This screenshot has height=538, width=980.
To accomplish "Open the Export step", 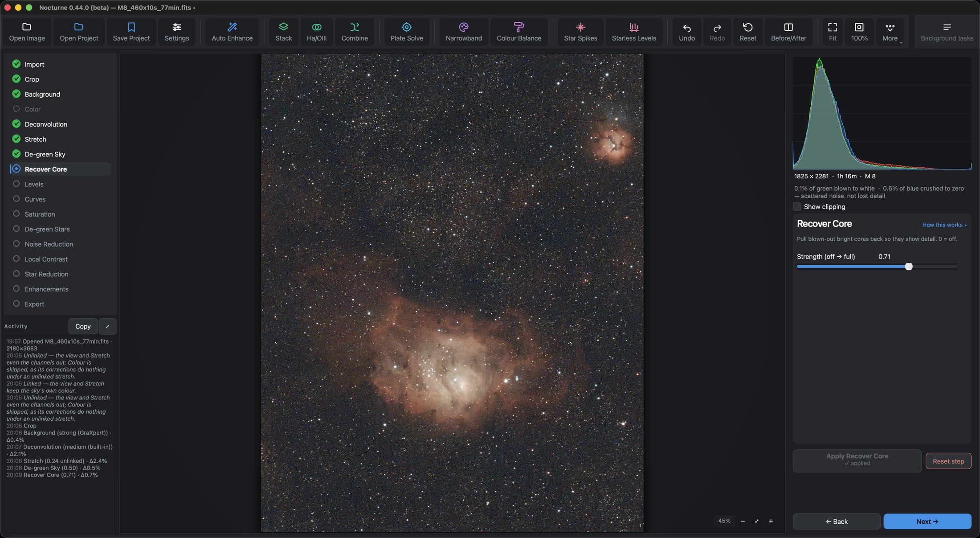I will (60, 304).
